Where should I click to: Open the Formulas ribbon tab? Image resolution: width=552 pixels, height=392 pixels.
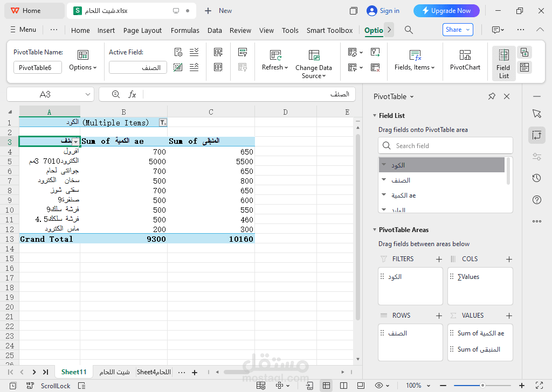(185, 31)
